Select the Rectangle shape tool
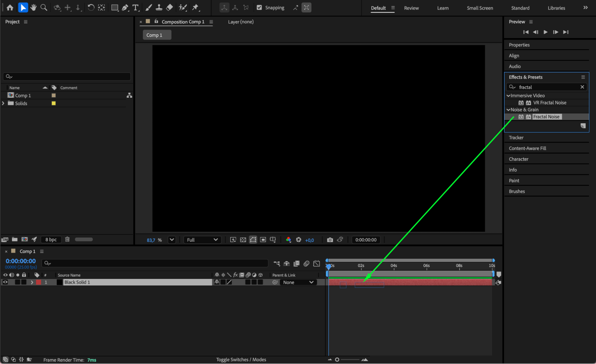 [114, 7]
